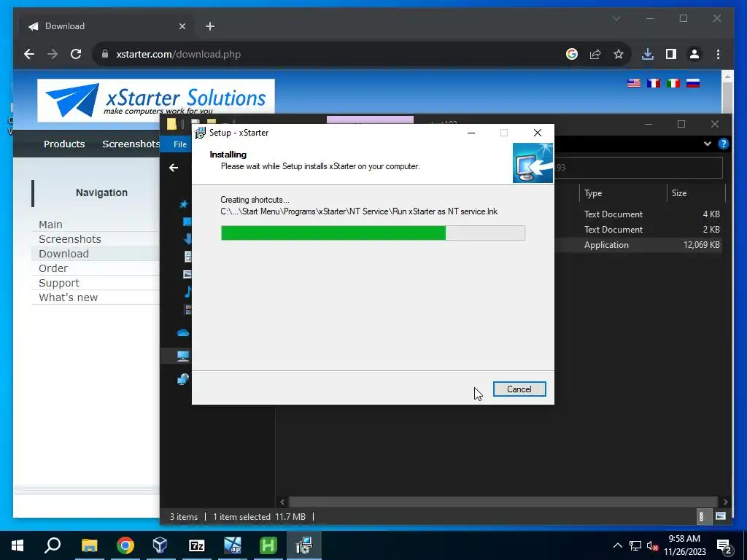
Task: Click the muted volume tray icon
Action: coord(652,546)
